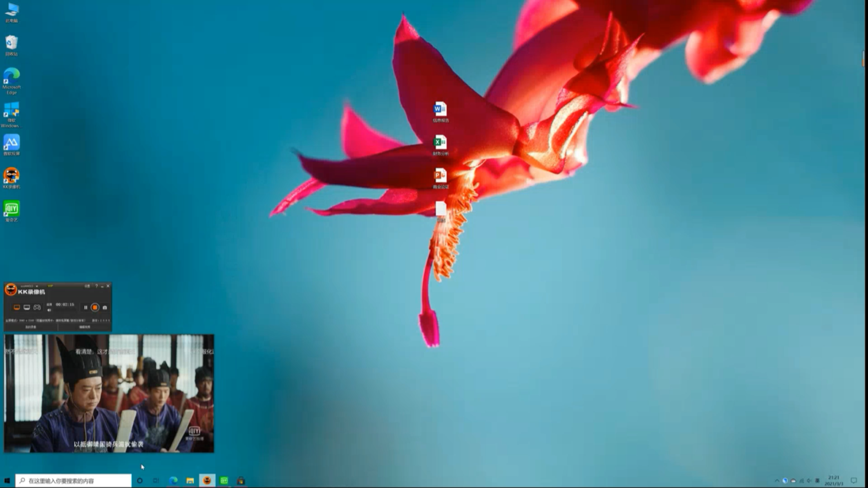
Task: Open settings link in KK recorder title bar
Action: [87, 286]
